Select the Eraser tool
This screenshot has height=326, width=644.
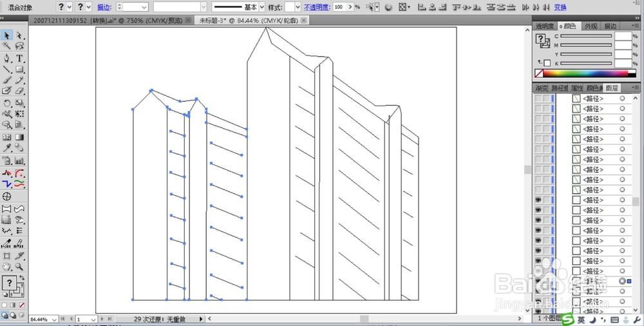click(19, 90)
